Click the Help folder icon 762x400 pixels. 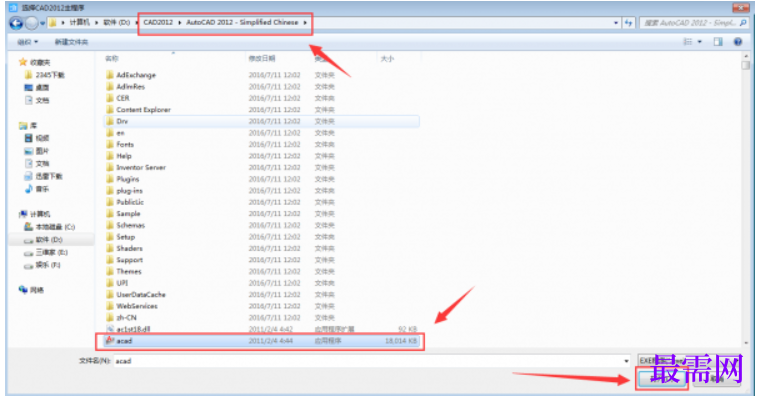coord(110,156)
